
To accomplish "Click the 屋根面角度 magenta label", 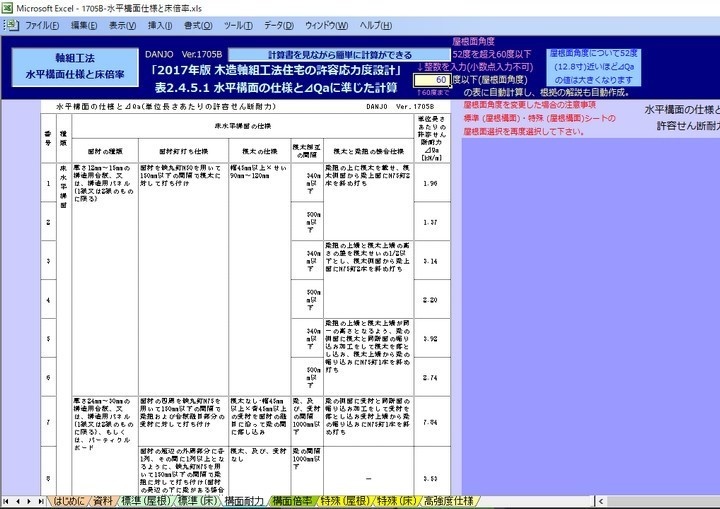I will (x=473, y=41).
